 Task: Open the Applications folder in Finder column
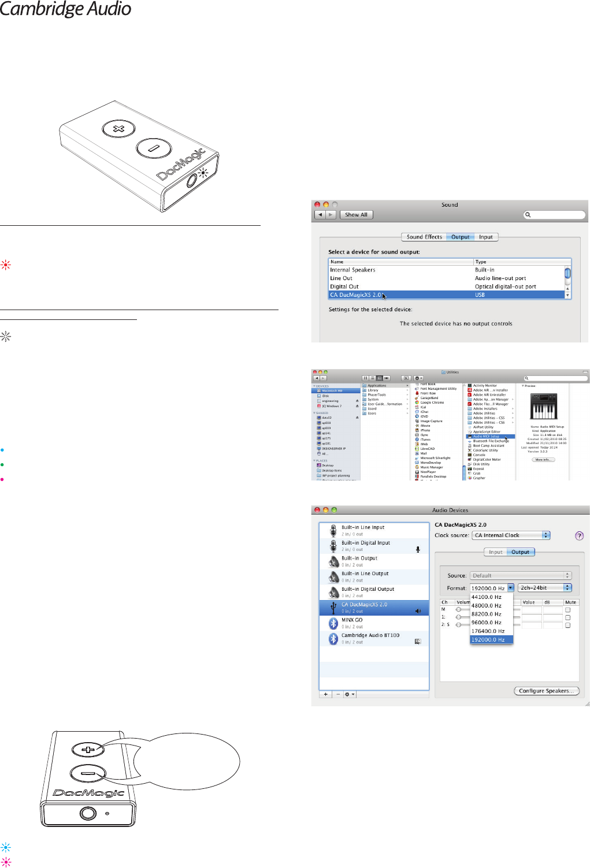[x=385, y=385]
